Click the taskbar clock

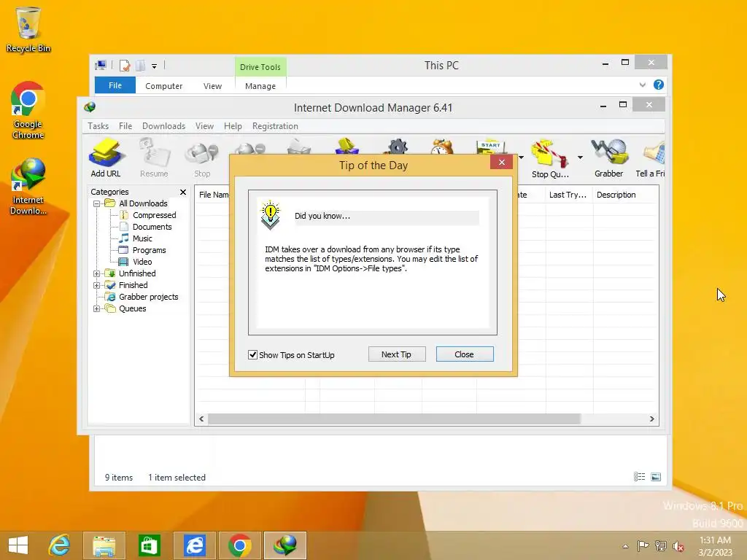[x=715, y=546]
